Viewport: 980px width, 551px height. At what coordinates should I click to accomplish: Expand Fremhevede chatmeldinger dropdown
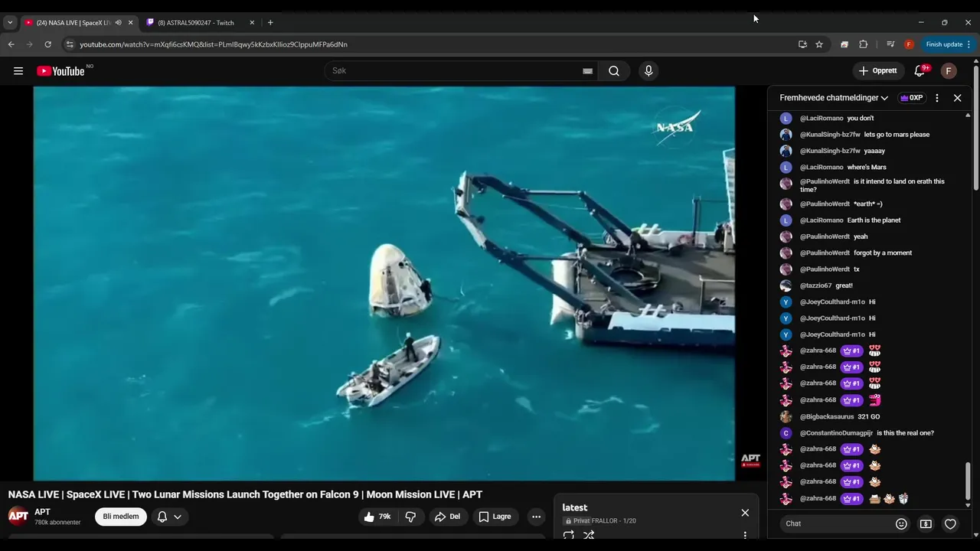click(834, 98)
